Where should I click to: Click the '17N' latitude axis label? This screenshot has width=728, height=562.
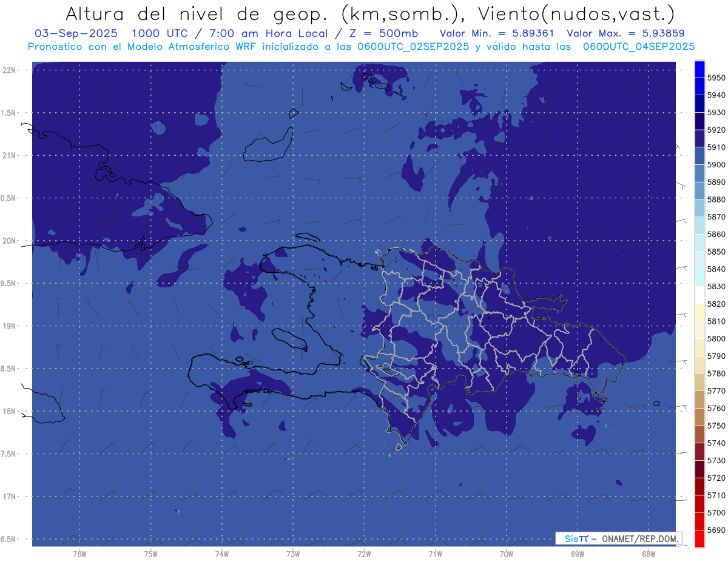click(x=8, y=497)
